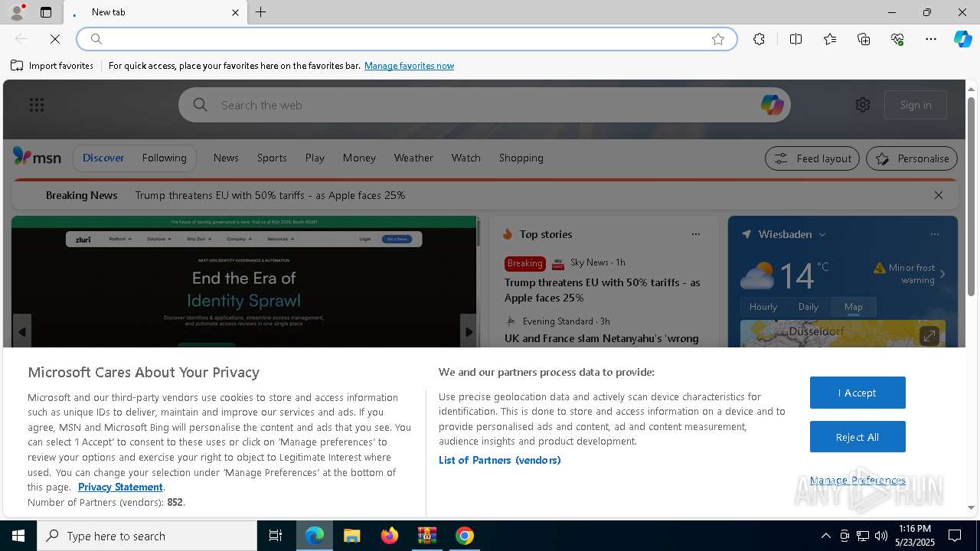Open Trump threatens EU tariffs story
The height and width of the screenshot is (551, 980).
[x=602, y=290]
